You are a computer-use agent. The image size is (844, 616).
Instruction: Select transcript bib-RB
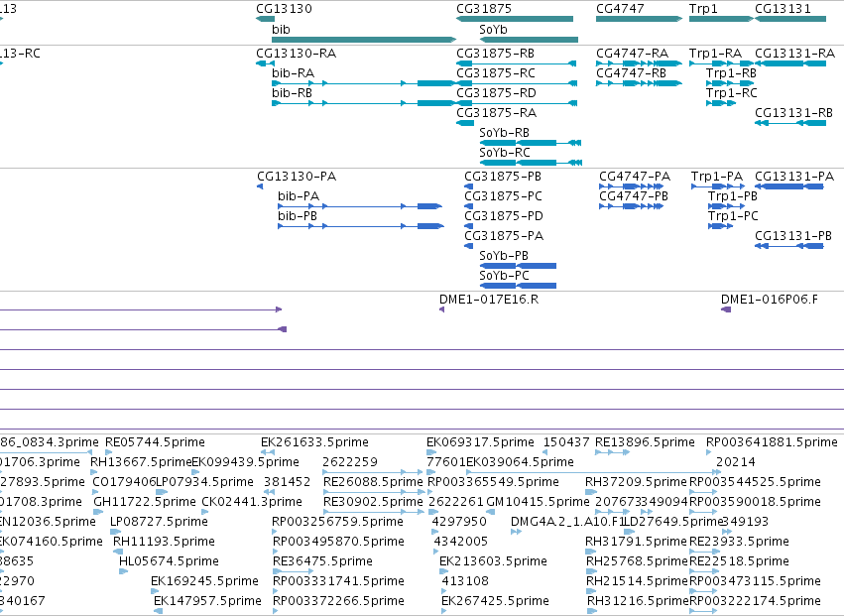pyautogui.click(x=364, y=103)
